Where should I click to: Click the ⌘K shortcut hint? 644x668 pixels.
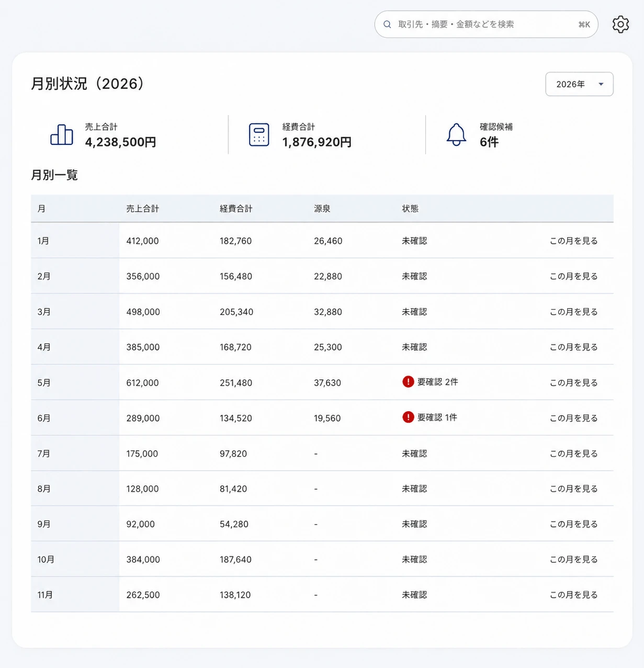coord(584,25)
